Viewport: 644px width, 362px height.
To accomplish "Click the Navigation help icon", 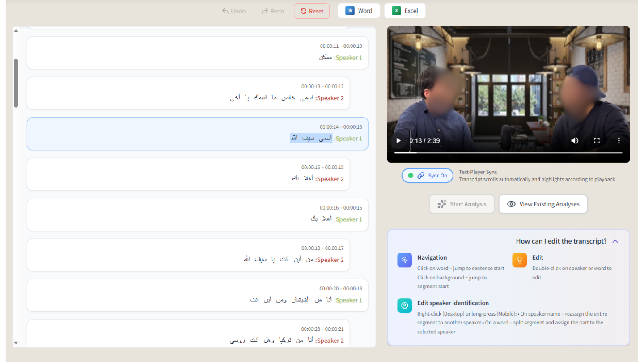I will pyautogui.click(x=404, y=260).
